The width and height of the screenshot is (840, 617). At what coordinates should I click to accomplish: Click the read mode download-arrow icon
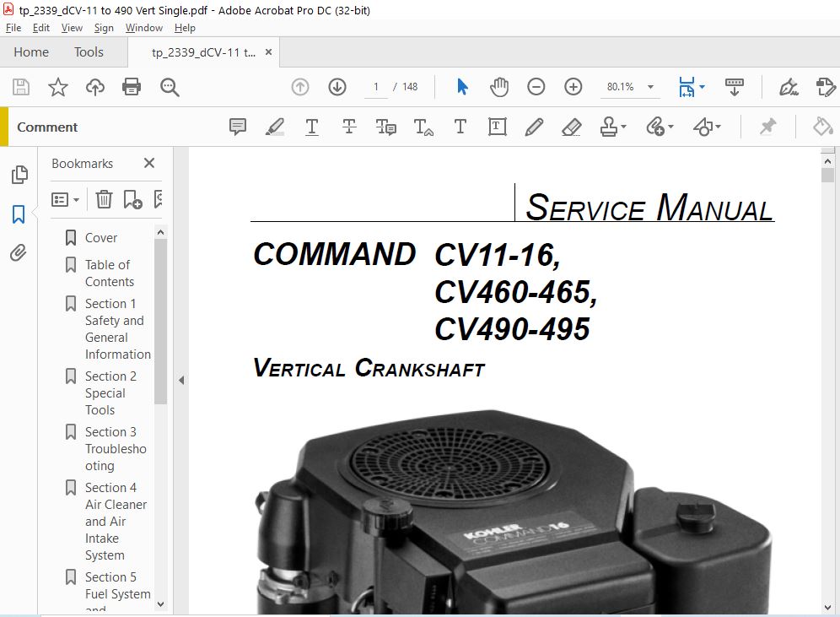coord(734,87)
